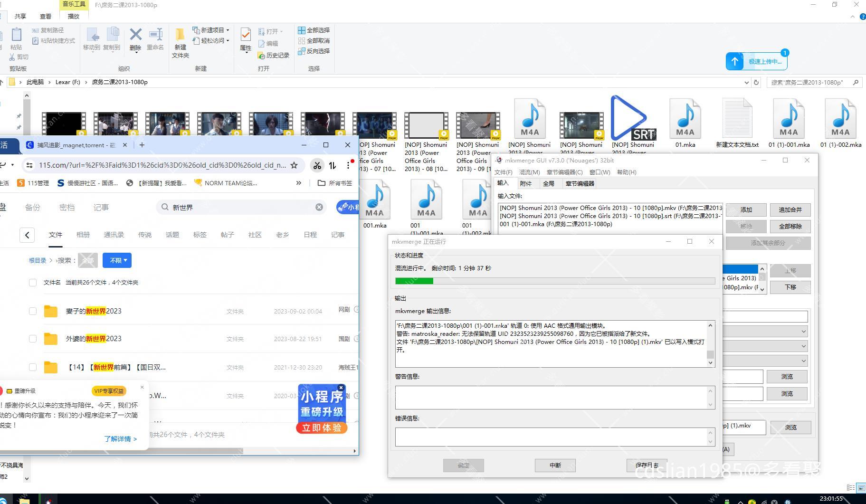866x504 pixels.
Task: Check the box for 外婆的新世界2023 folder
Action: (33, 339)
